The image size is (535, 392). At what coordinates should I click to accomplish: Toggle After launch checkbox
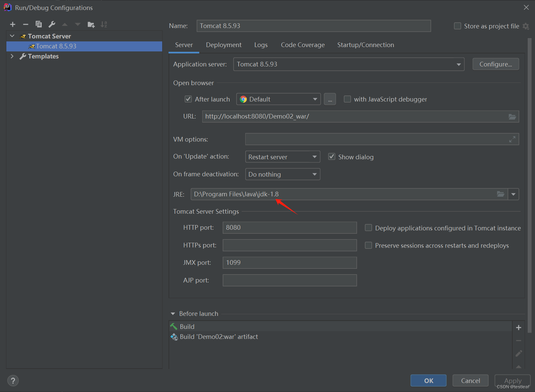188,99
